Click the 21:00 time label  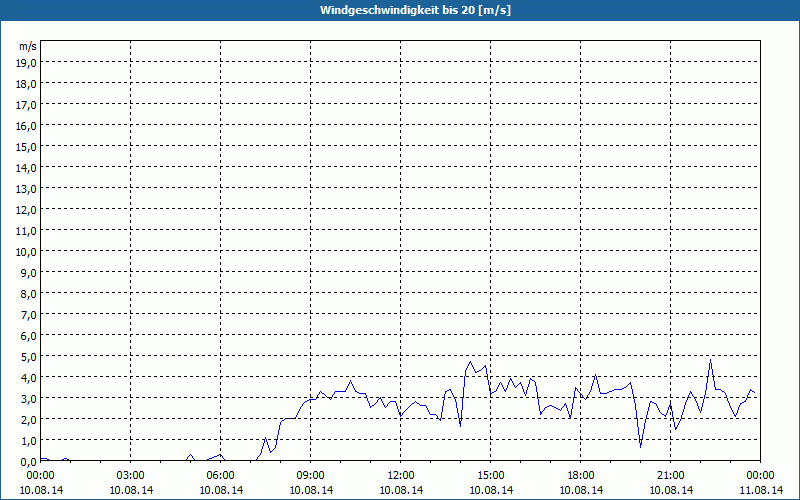point(670,476)
